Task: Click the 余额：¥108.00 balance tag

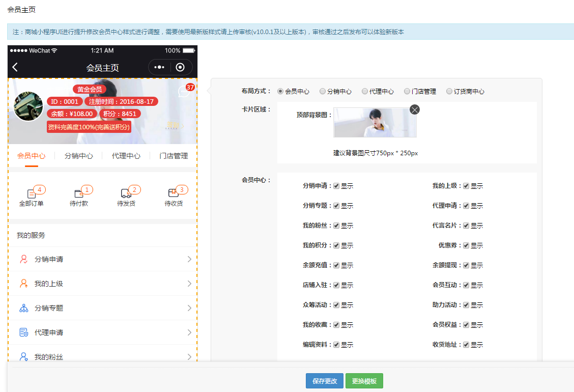Action: point(72,114)
